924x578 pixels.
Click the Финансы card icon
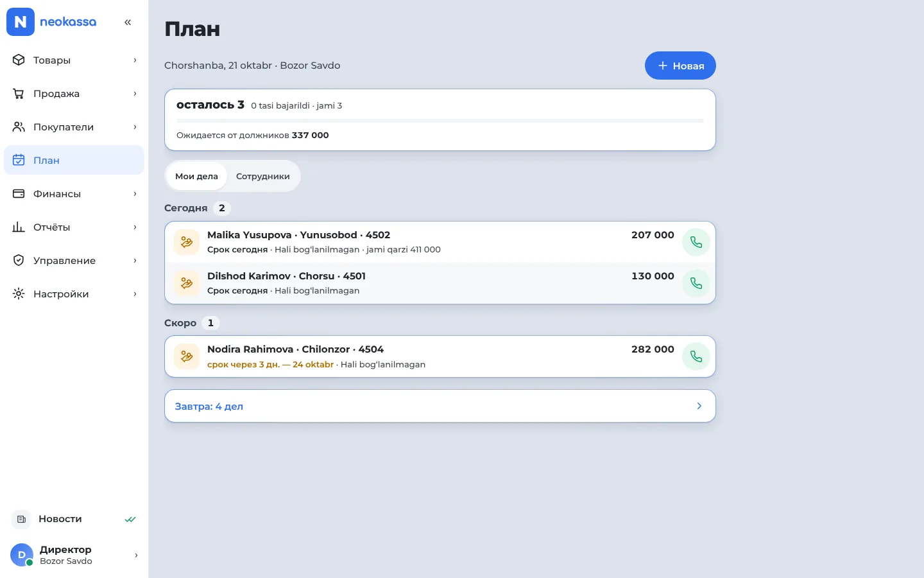[x=19, y=194]
